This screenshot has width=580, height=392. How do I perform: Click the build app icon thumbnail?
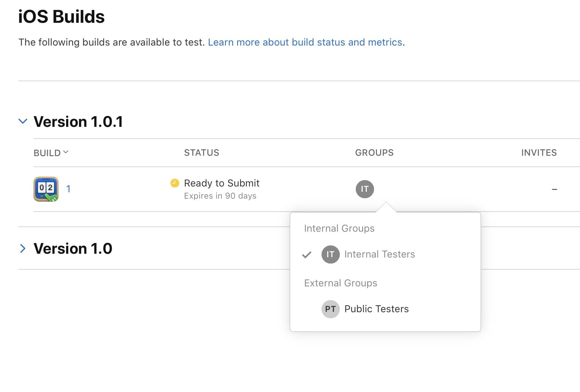click(46, 189)
